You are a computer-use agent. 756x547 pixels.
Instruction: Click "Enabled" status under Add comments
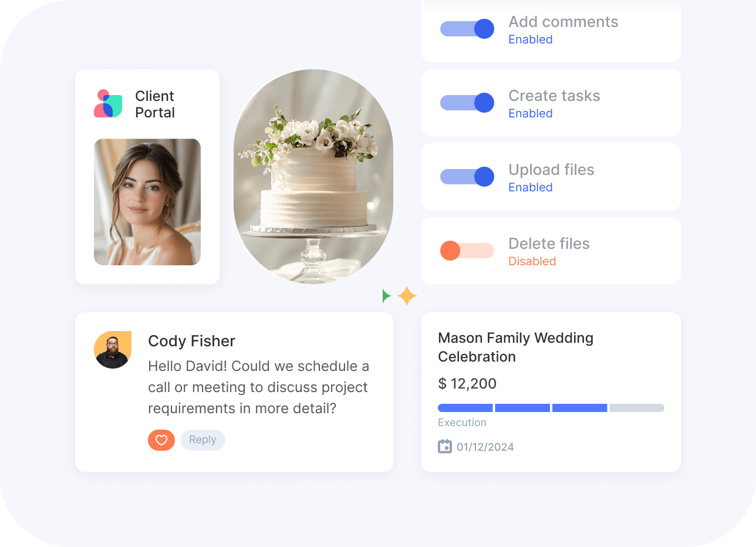tap(531, 40)
